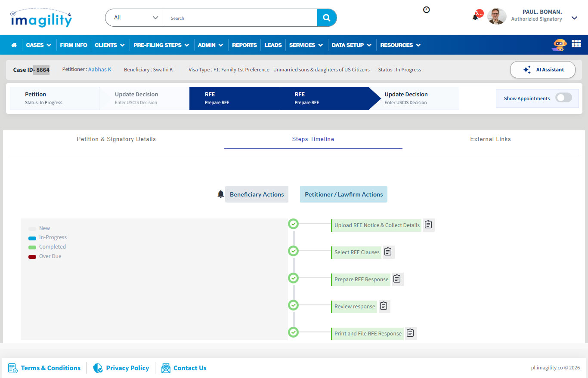This screenshot has width=588, height=378.
Task: Switch to the External Links tab
Action: [490, 139]
